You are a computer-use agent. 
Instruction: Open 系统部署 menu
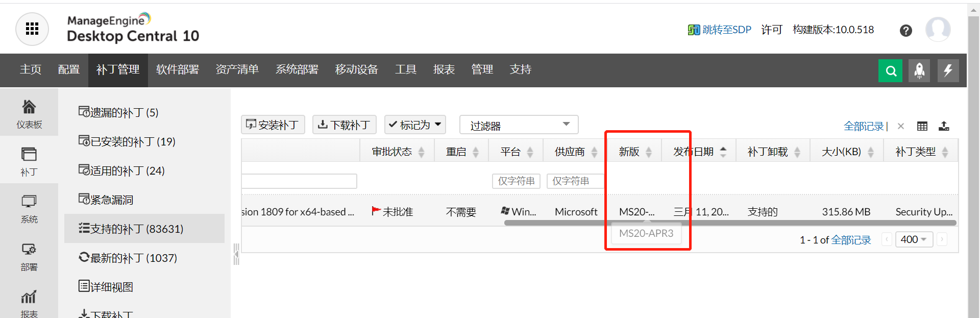pyautogui.click(x=297, y=69)
